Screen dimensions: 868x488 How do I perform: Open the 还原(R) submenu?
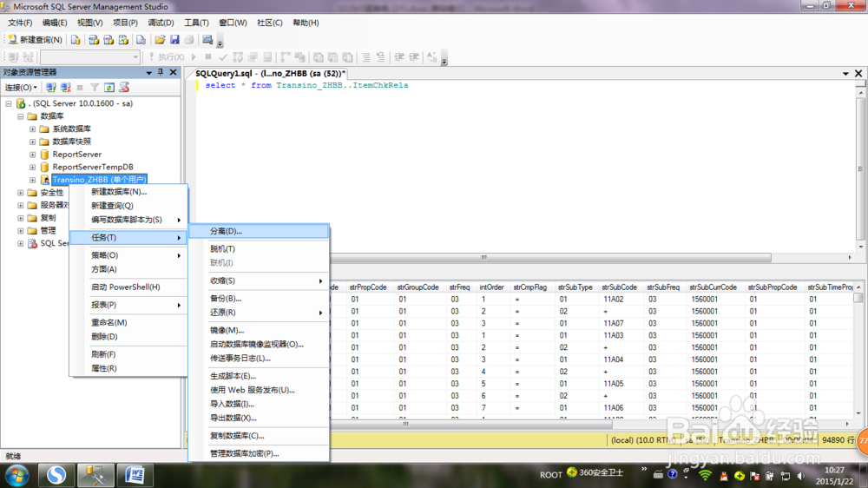click(x=259, y=313)
